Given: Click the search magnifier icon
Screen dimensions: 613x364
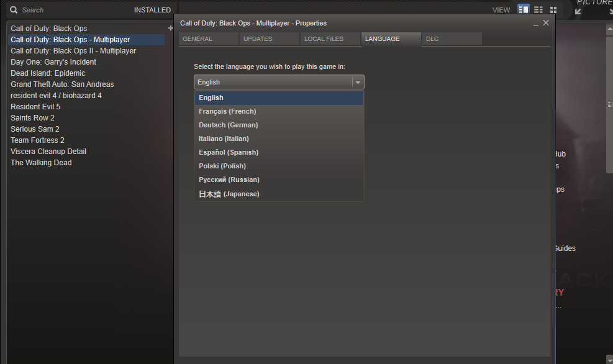Looking at the screenshot, I should point(14,10).
